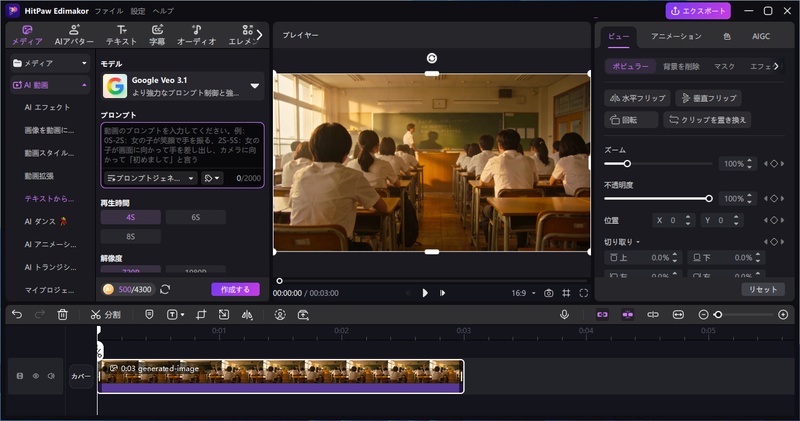Screen dimensions: 800x421
Task: Open the ヘルプ menu
Action: (163, 11)
